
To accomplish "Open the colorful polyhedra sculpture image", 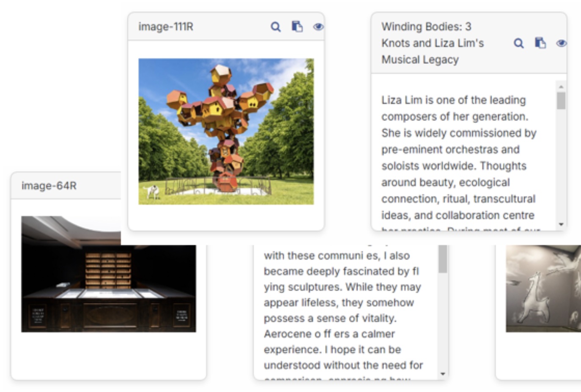I will coord(226,131).
